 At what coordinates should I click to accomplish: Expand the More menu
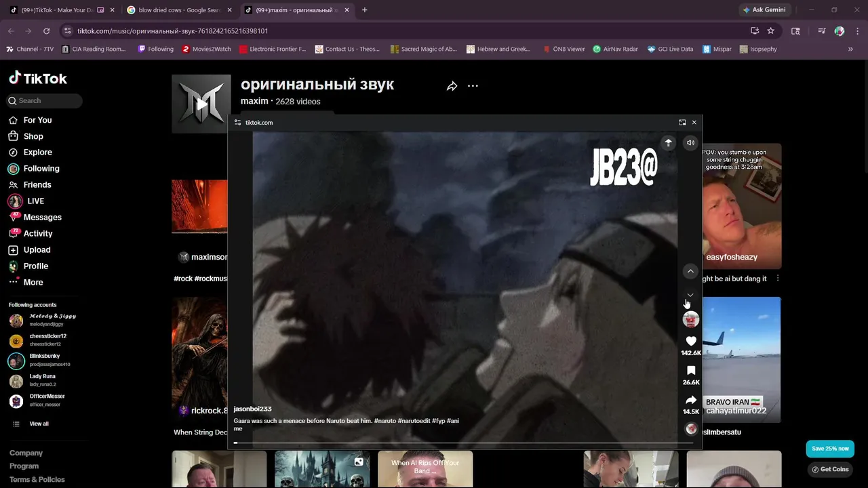pos(26,283)
